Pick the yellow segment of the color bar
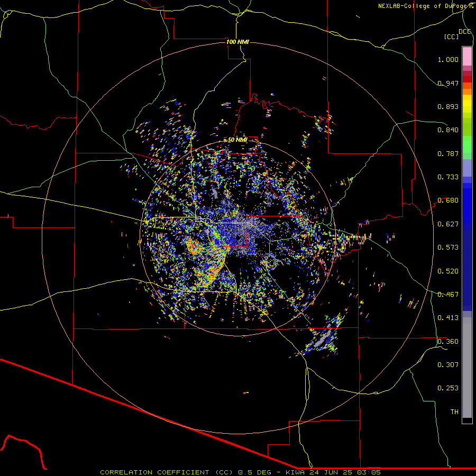This screenshot has height=476, width=476. [467, 104]
